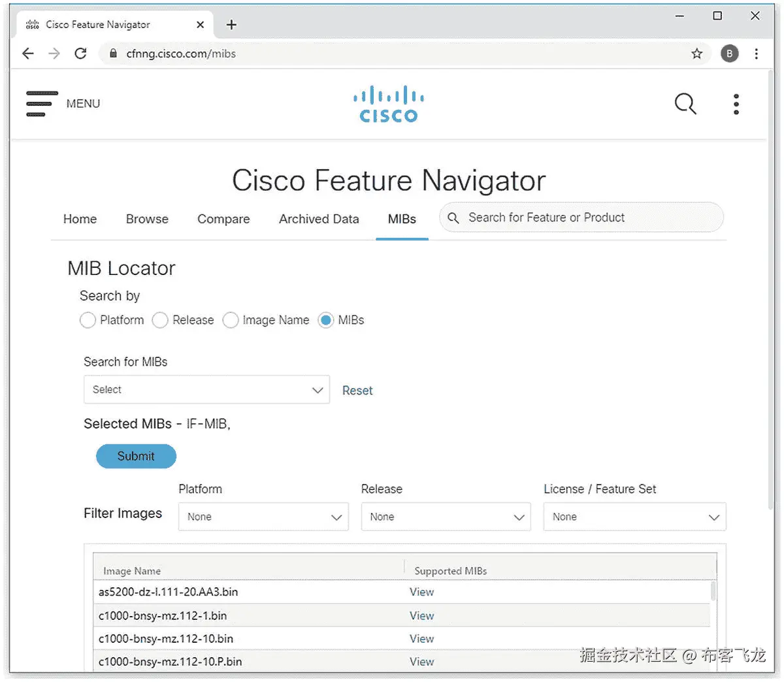Close the Cisco Feature Navigator tab
The image size is (784, 682).
(x=200, y=25)
